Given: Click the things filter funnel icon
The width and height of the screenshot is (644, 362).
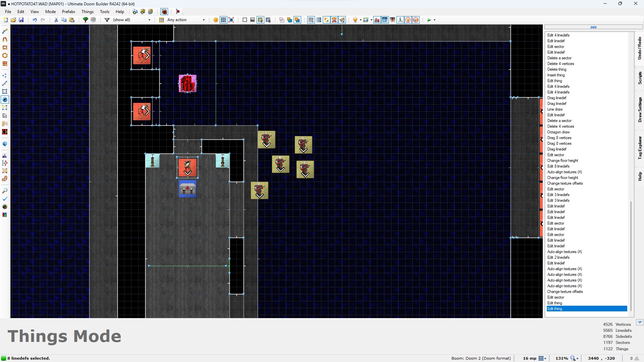Looking at the screenshot, I should pos(107,20).
